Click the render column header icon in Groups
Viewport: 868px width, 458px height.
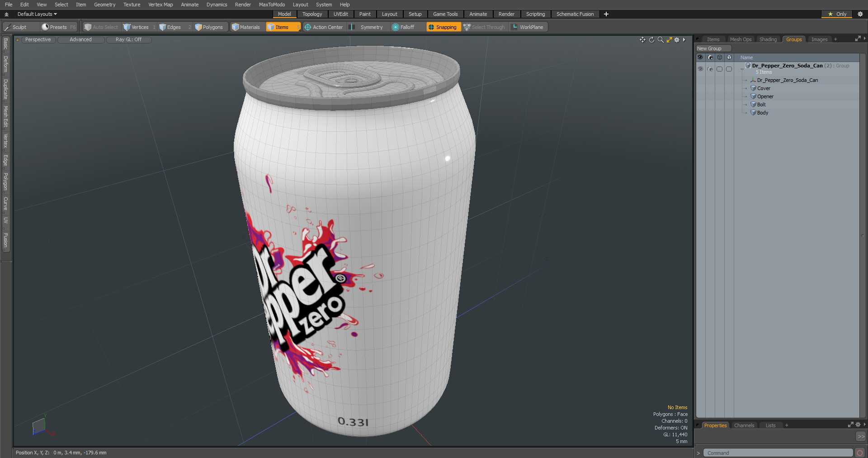pyautogui.click(x=710, y=57)
